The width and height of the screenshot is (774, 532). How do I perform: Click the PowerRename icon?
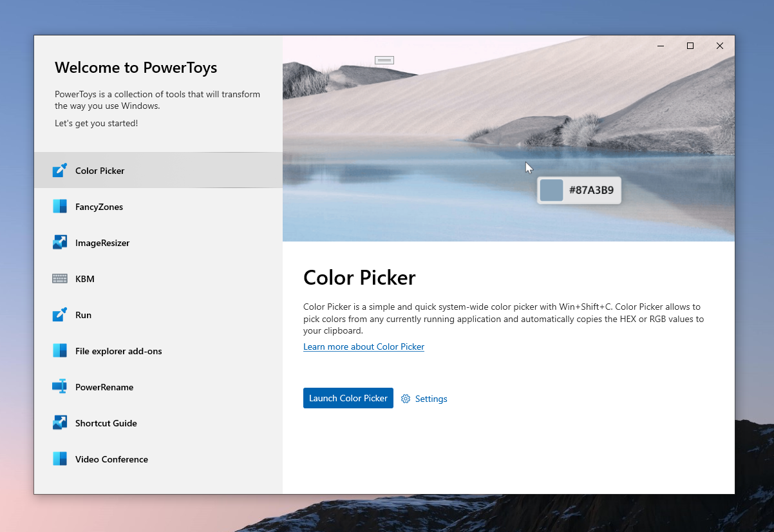point(60,387)
